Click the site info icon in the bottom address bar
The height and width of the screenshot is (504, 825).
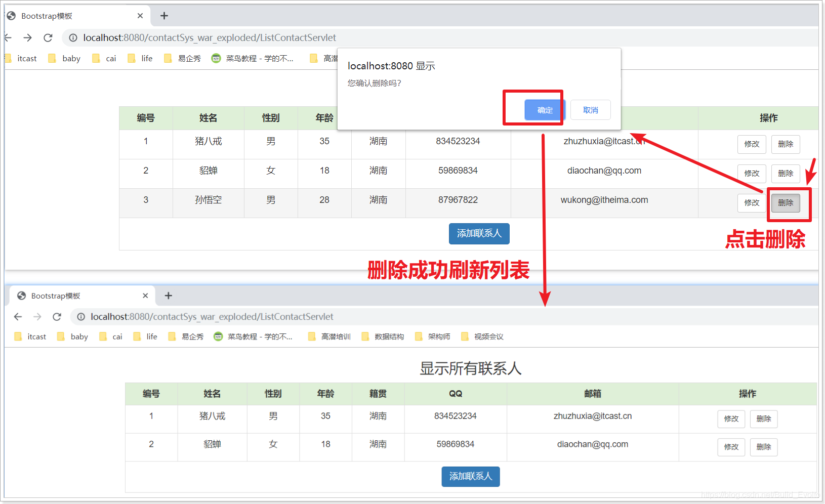pos(81,317)
